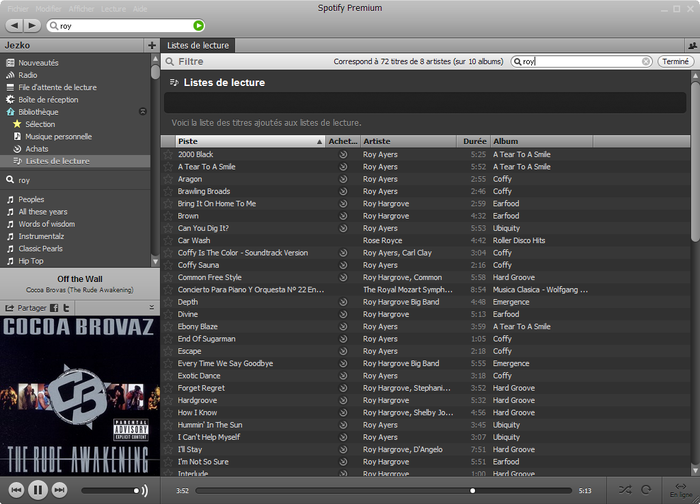Skip to previous track

tap(16, 490)
